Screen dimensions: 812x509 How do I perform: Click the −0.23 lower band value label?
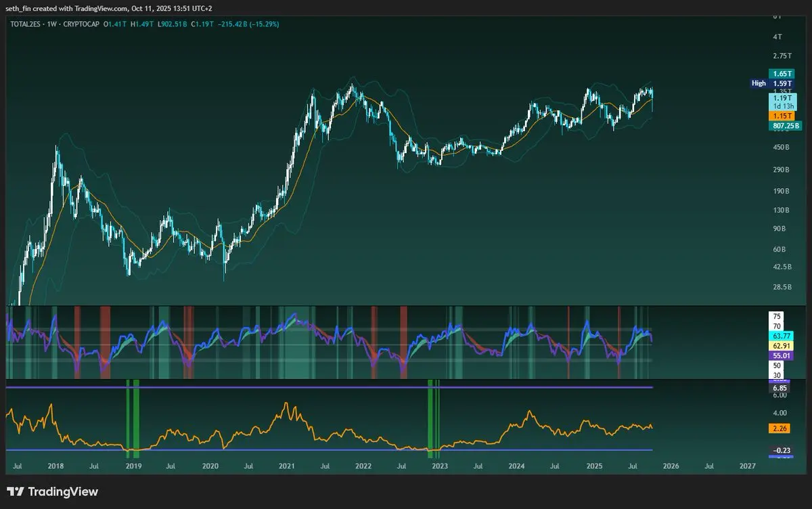pos(780,451)
